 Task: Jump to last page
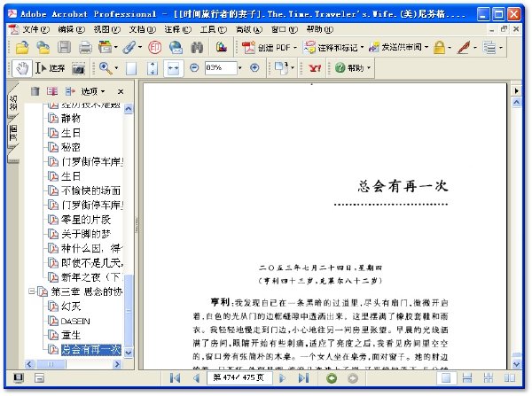[x=303, y=378]
